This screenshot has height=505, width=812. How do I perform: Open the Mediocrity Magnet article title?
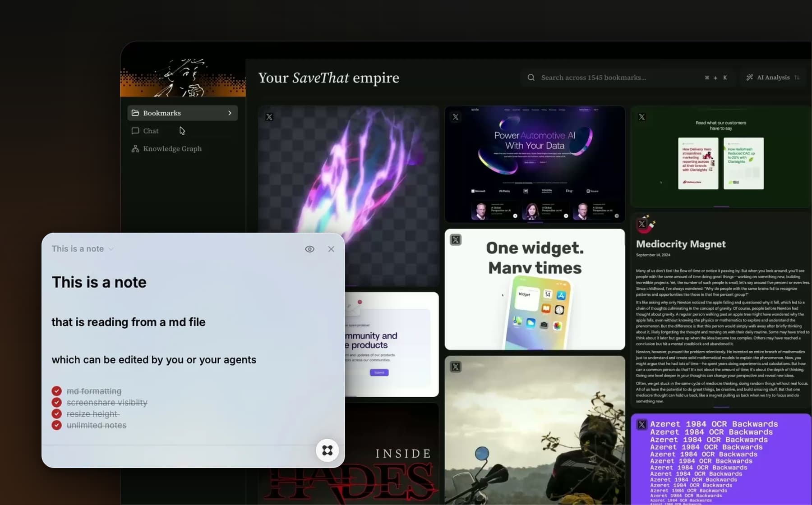click(x=681, y=244)
